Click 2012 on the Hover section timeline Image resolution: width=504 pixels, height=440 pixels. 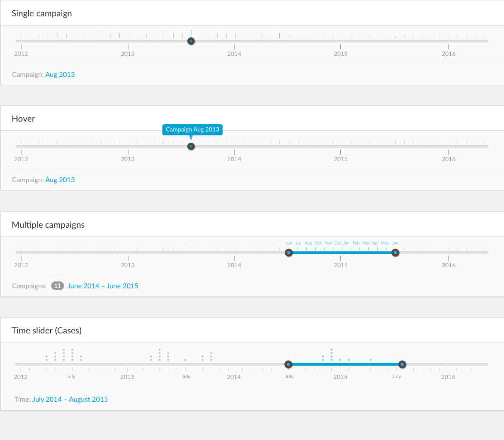[21, 159]
